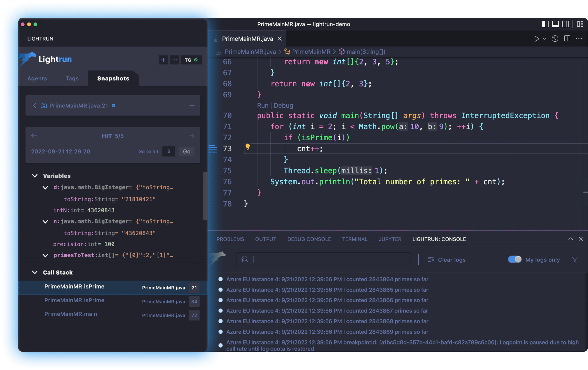Click the console log search field
The image size is (588, 370).
click(x=324, y=260)
